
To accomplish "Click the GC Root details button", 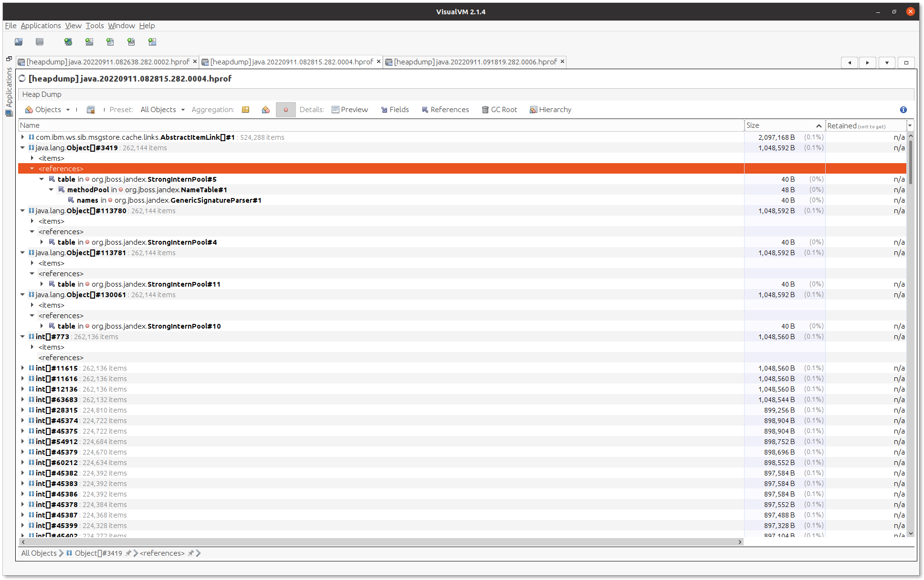I will 499,110.
